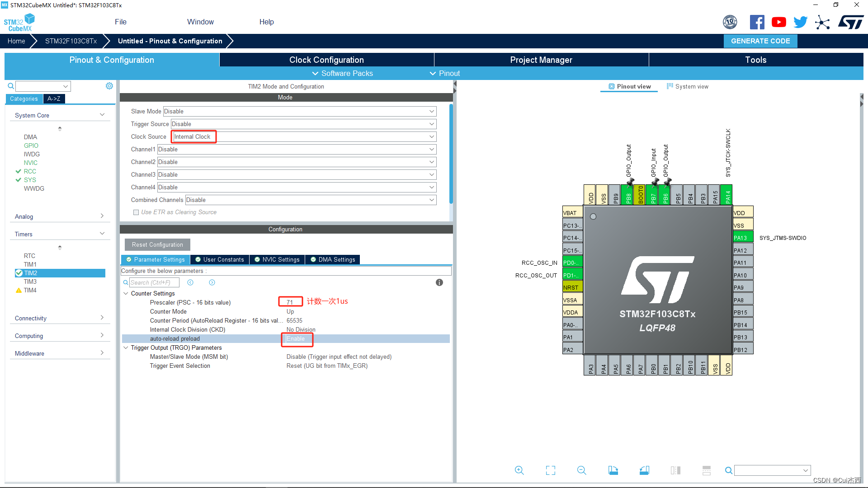Collapse the Counter Settings group
Image resolution: width=868 pixels, height=488 pixels.
pyautogui.click(x=126, y=294)
